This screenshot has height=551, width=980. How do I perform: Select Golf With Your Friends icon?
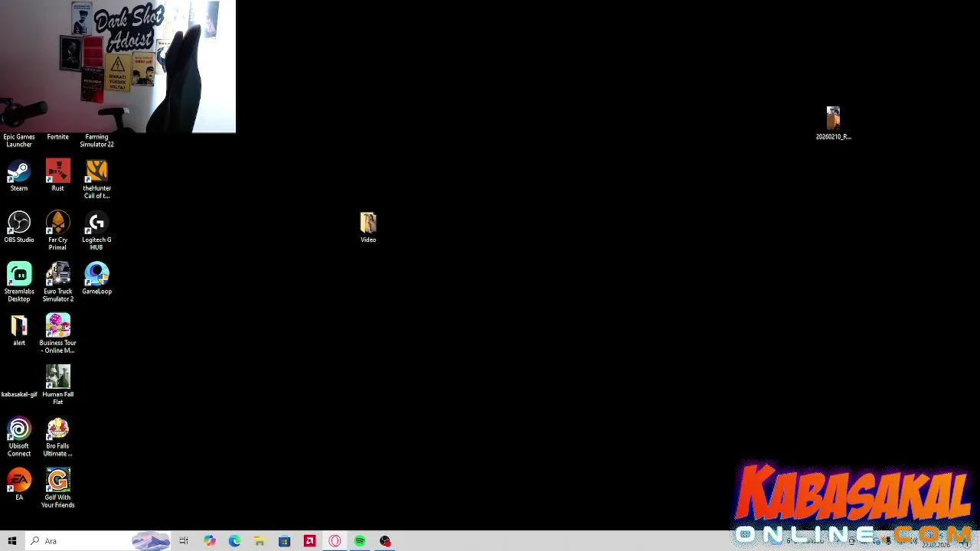pyautogui.click(x=58, y=480)
